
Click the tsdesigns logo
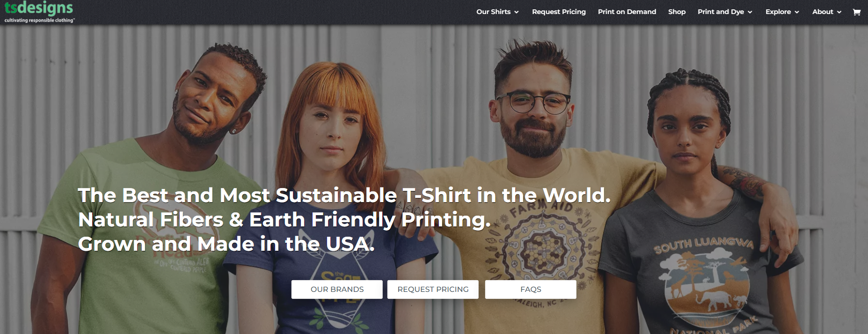point(39,8)
